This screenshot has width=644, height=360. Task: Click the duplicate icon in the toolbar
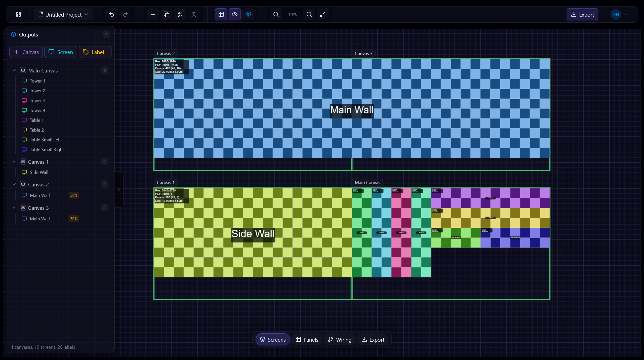166,14
